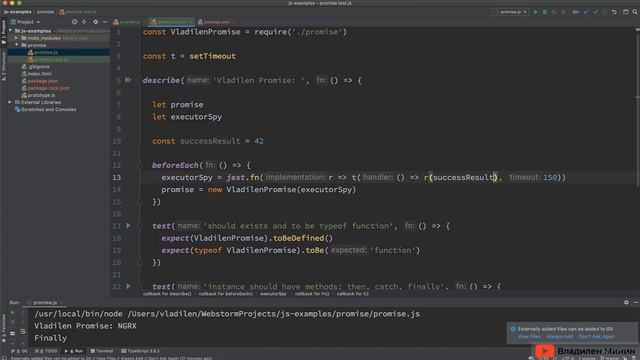640x360 pixels.
Task: Open the promise.js run configuration dropdown
Action: pos(512,12)
